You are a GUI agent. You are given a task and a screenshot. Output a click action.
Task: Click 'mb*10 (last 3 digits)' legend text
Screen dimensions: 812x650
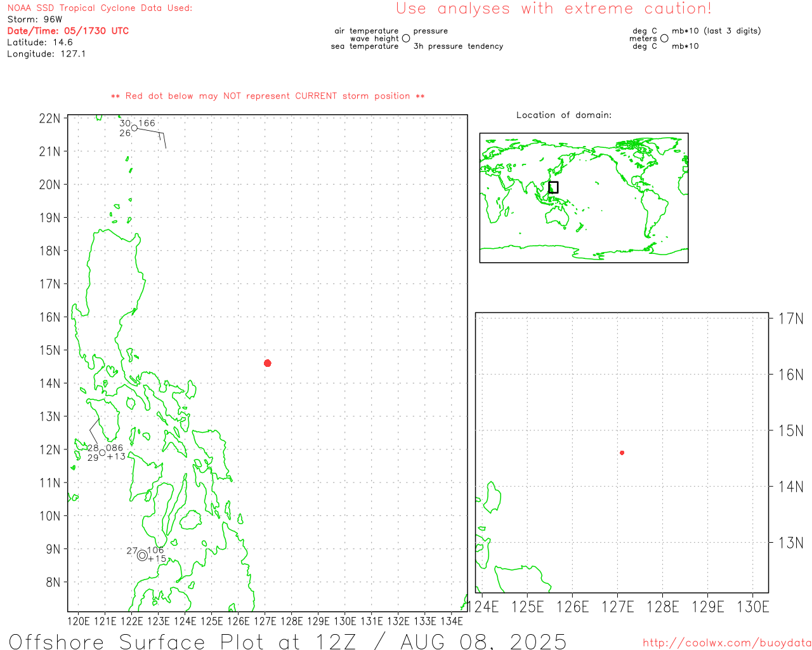pos(716,31)
